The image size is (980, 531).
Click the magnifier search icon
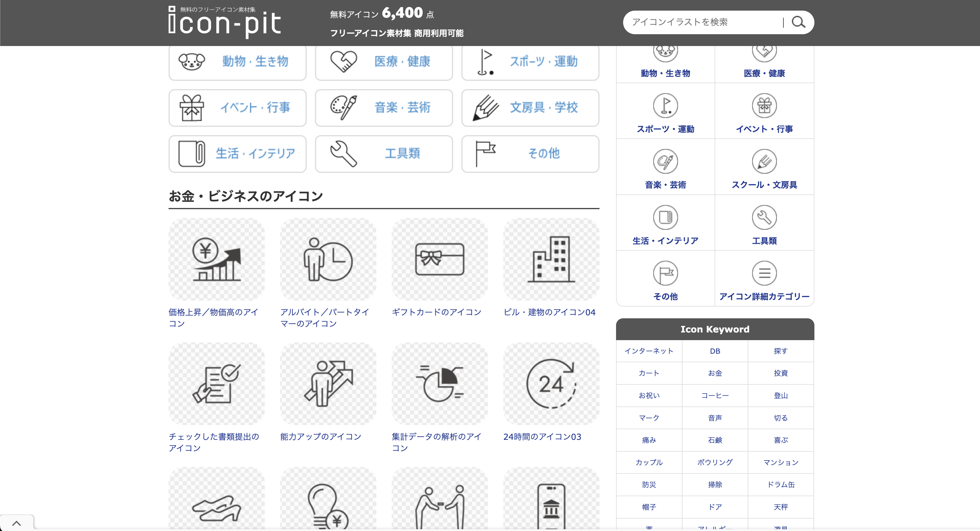click(x=798, y=22)
